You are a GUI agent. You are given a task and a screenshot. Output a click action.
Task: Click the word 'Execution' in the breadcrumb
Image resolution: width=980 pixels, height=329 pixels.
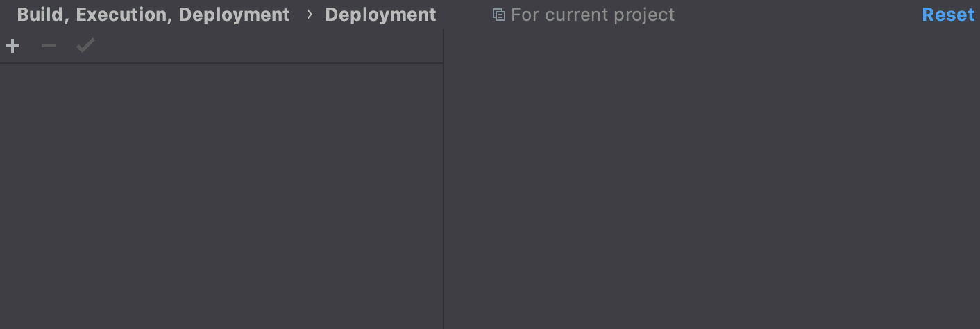pyautogui.click(x=119, y=15)
